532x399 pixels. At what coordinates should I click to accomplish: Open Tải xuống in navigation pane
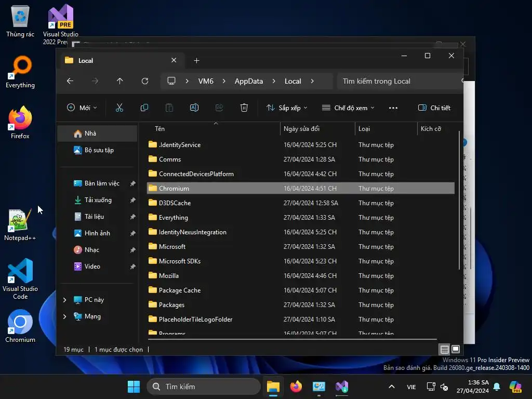(98, 200)
